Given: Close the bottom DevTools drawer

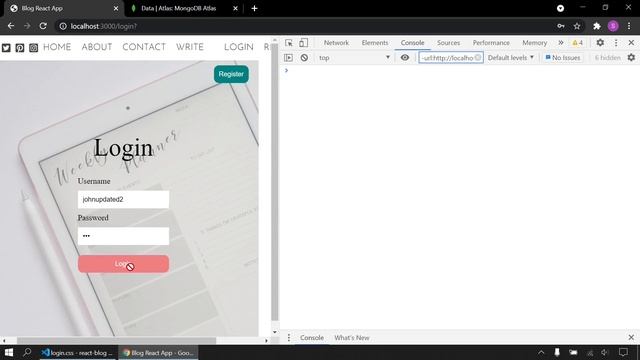Looking at the screenshot, I should (631, 338).
